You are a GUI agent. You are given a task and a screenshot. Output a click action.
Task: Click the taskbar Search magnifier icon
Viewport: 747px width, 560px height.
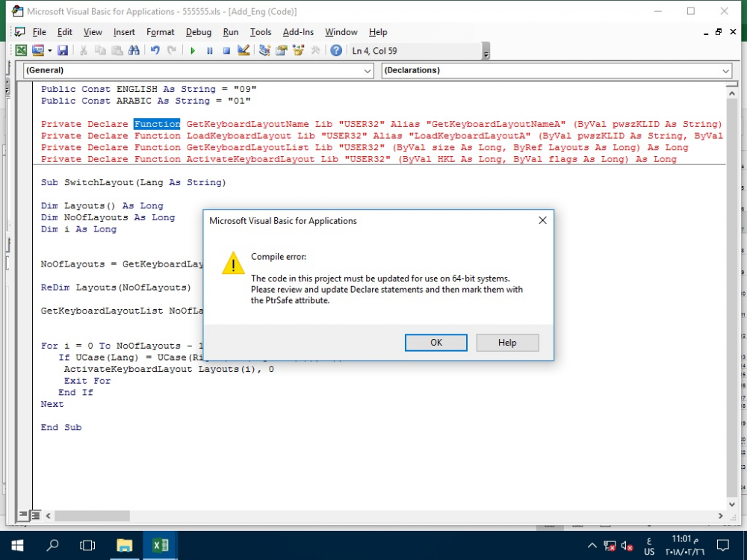pyautogui.click(x=52, y=545)
